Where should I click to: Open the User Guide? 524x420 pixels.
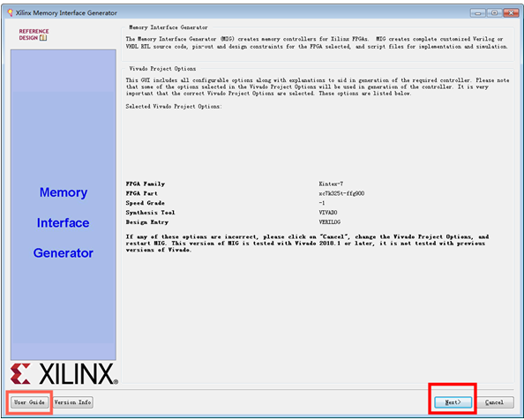29,402
